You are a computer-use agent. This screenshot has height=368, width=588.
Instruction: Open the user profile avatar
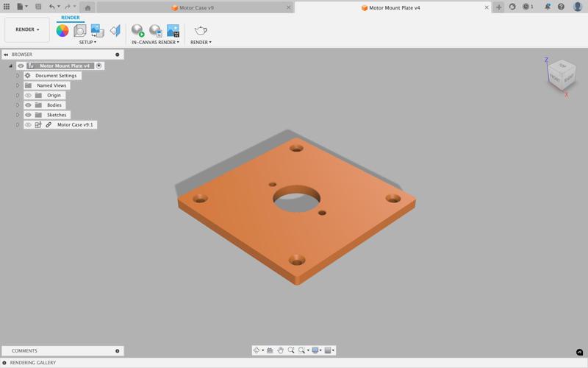click(x=578, y=7)
